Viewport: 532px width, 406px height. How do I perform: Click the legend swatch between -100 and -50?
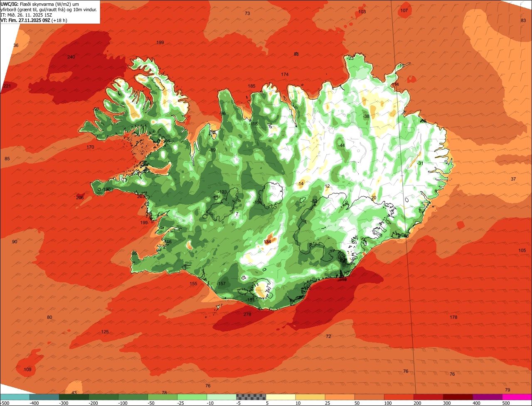point(133,397)
